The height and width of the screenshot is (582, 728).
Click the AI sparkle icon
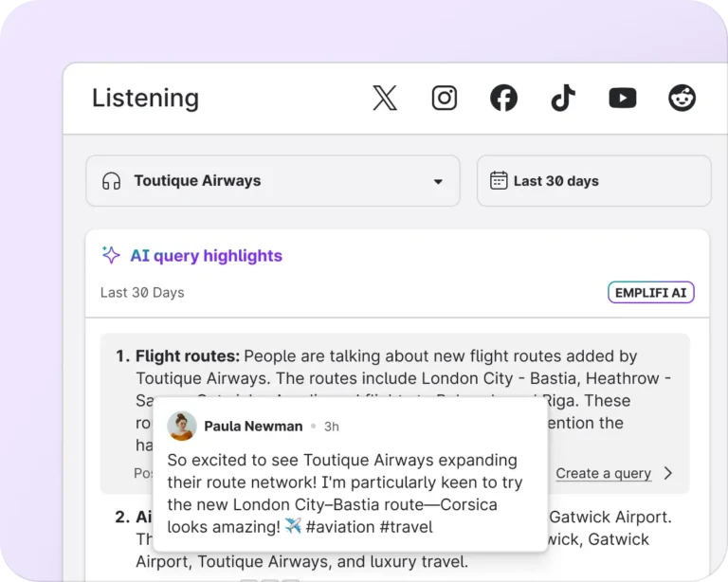tap(111, 255)
